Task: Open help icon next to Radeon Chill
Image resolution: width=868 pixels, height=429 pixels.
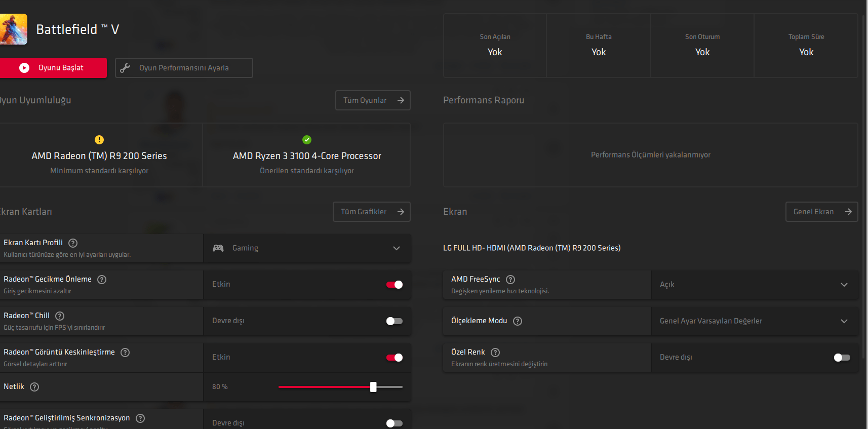Action: [x=60, y=316]
